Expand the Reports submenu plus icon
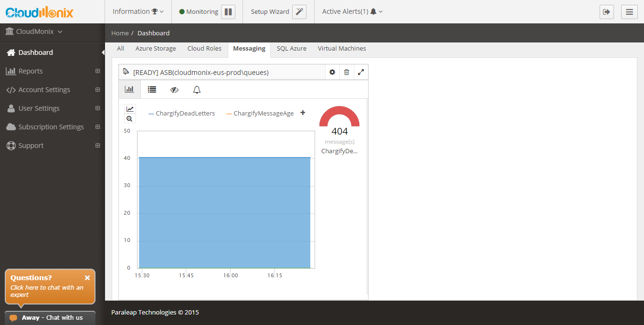The image size is (644, 325). (x=97, y=71)
